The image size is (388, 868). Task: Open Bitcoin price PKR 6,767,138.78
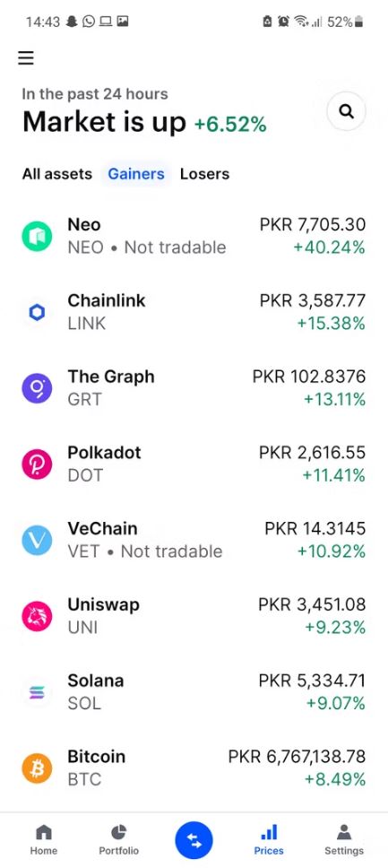pos(297,757)
